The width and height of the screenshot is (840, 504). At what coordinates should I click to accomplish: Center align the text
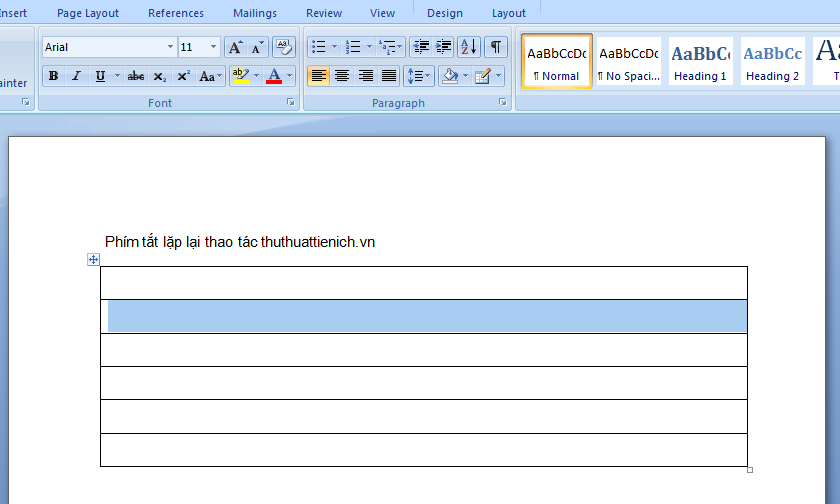click(342, 76)
